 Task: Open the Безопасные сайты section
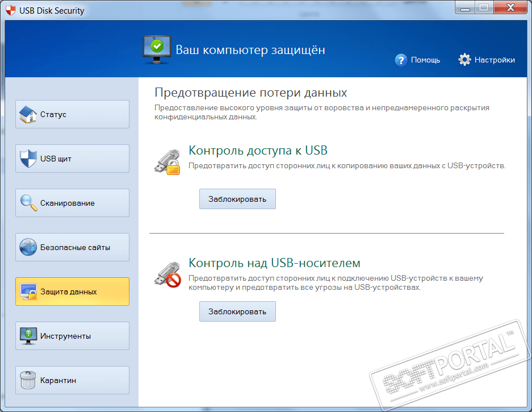(72, 247)
